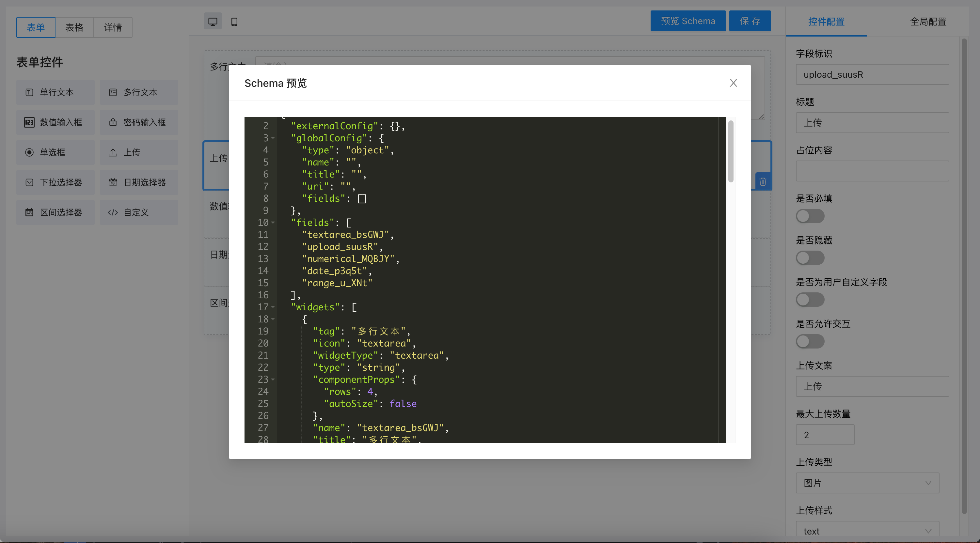Click the 上传文案 input field
The image size is (980, 543).
(872, 386)
